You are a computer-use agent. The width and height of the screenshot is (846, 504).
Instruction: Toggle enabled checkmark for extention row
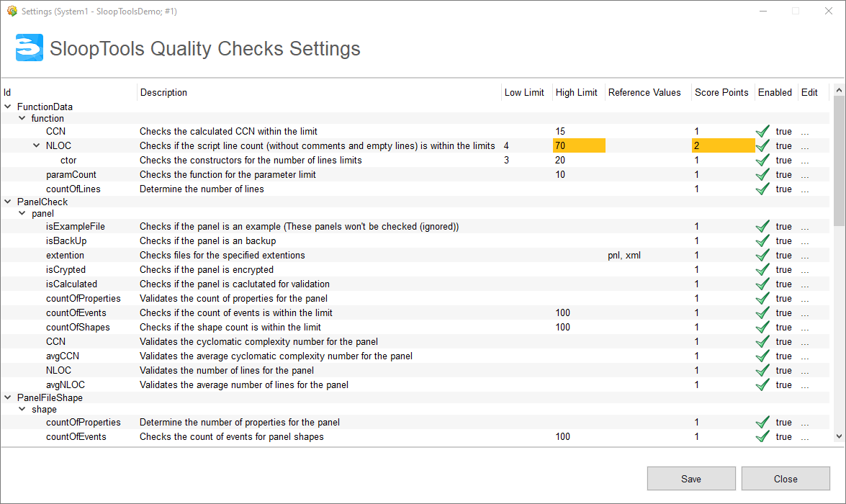point(762,255)
